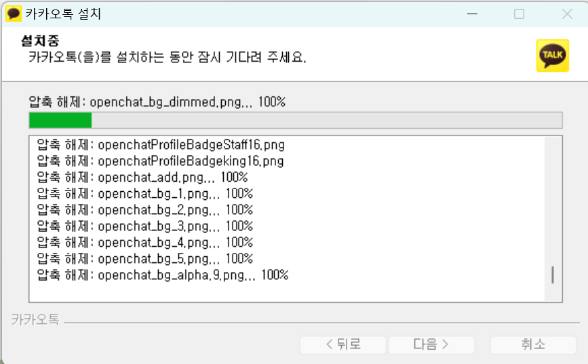Click the log list scrollbar thumb
The image size is (588, 364).
(553, 275)
